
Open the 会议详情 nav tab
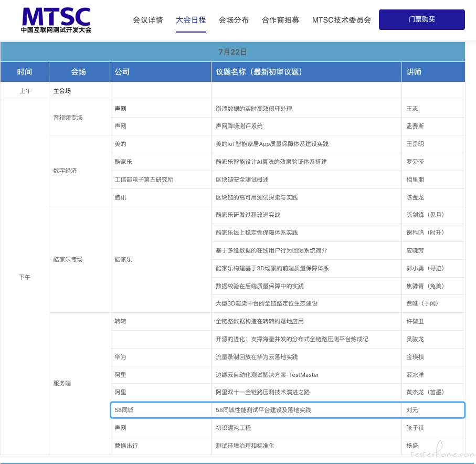[148, 20]
